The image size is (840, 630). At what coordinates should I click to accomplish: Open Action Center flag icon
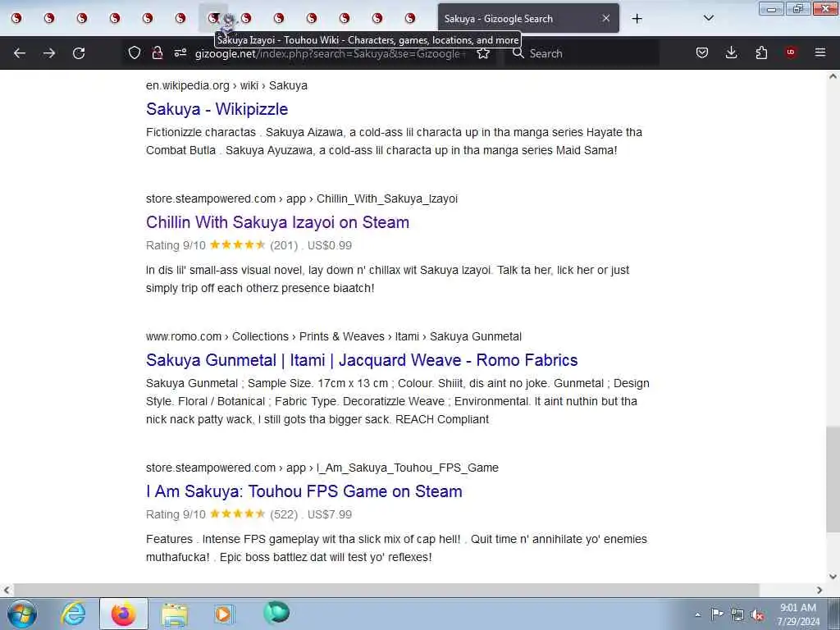pyautogui.click(x=717, y=614)
